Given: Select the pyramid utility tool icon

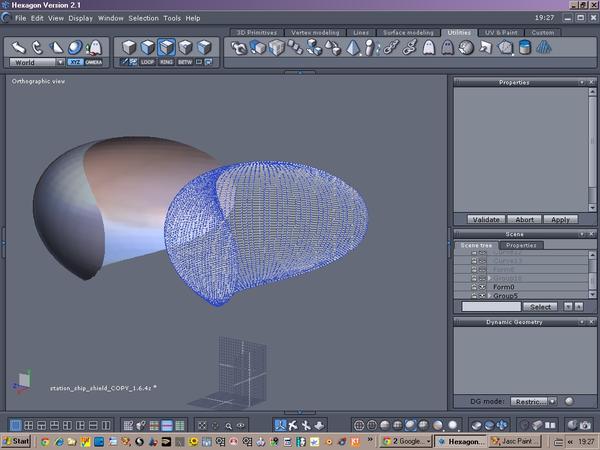Looking at the screenshot, I should point(353,48).
